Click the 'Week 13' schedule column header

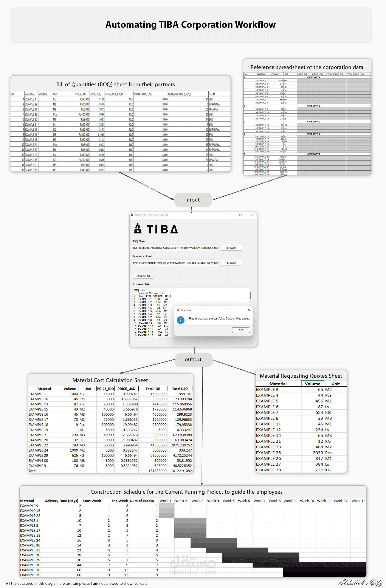click(358, 501)
